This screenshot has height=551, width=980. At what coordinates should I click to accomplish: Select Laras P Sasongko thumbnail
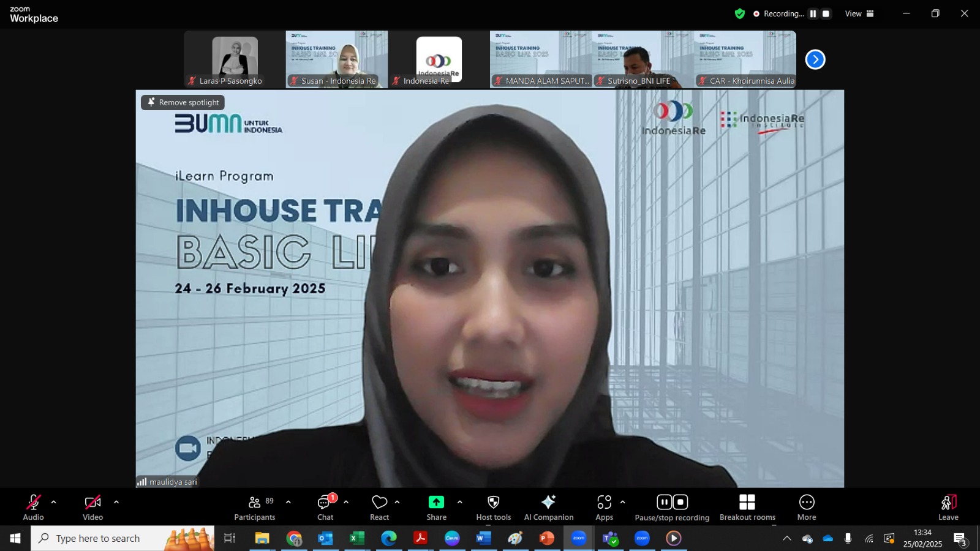pyautogui.click(x=235, y=59)
